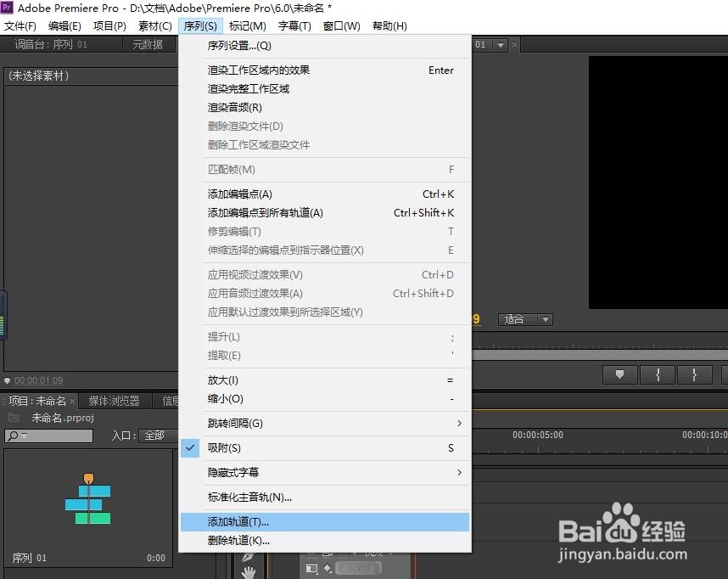Screen dimensions: 728x579
Task: Open the 文件(F) menu
Action: 20,26
